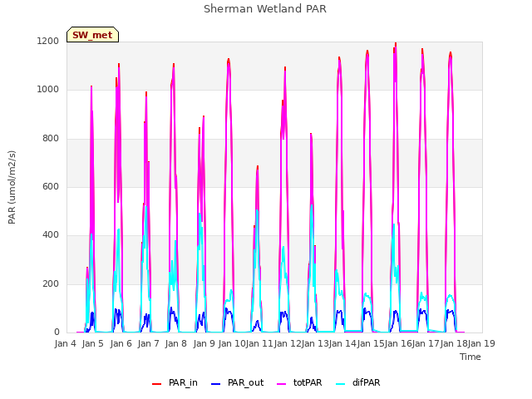Click the x-axis label Time
Viewport: 532px width, 399px height.
(x=470, y=357)
